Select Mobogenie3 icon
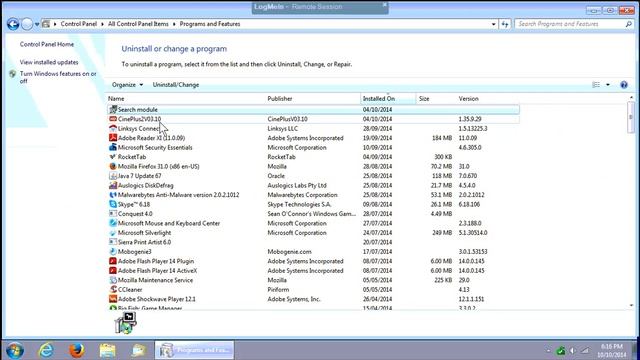Image resolution: width=640 pixels, height=360 pixels. [113, 251]
